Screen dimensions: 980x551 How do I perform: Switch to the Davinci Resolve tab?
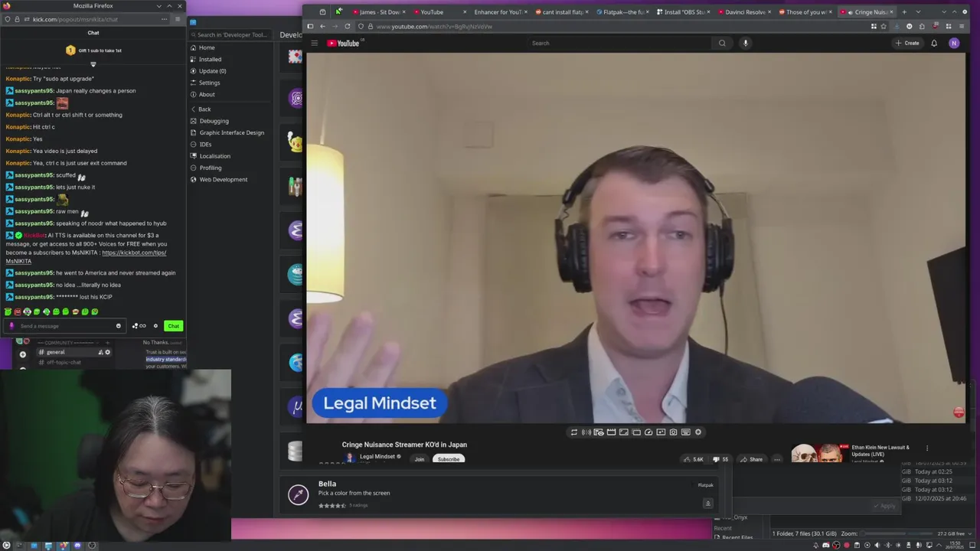pos(743,12)
